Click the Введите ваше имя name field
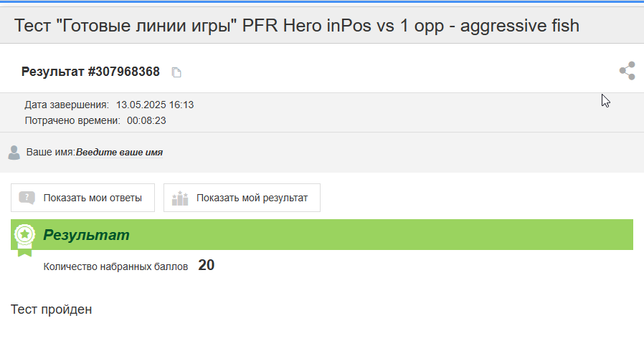The height and width of the screenshot is (356, 644). 119,152
